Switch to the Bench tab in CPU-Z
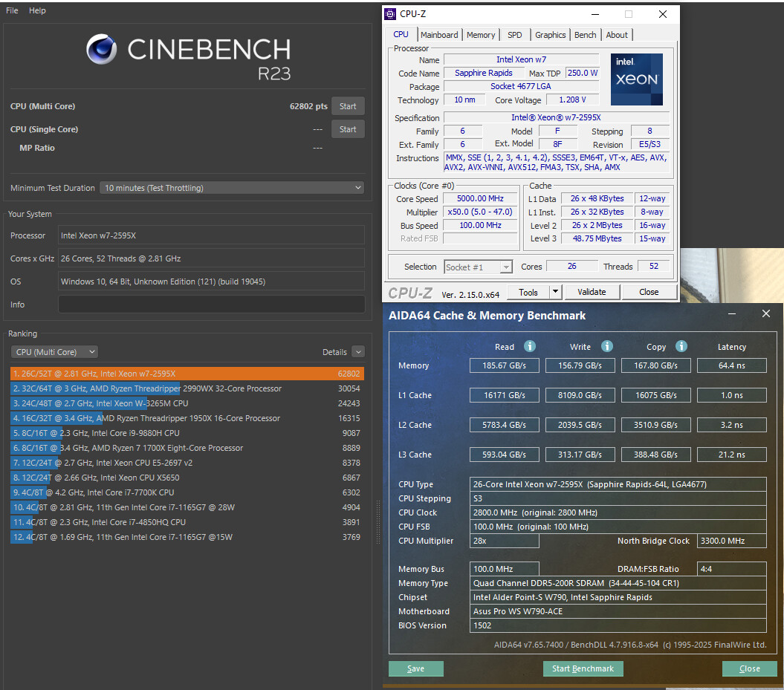The width and height of the screenshot is (784, 690). coord(585,35)
